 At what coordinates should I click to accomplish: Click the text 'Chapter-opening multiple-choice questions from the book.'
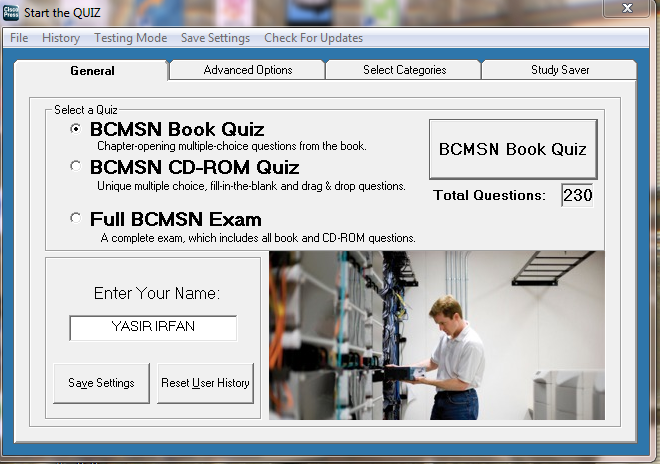click(x=232, y=146)
